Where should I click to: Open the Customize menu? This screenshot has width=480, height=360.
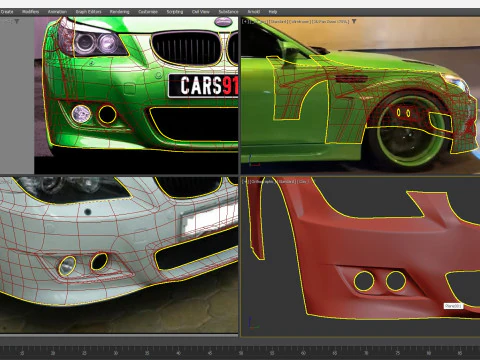148,12
